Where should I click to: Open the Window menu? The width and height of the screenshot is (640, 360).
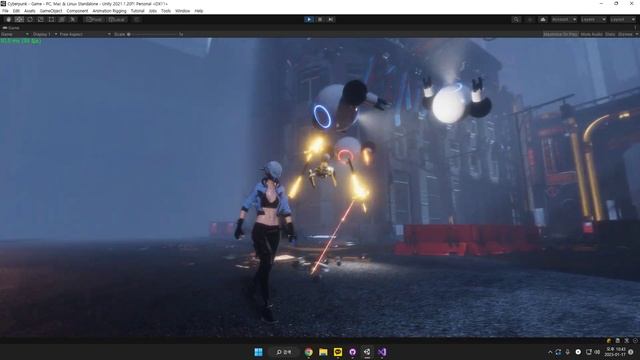coord(182,11)
